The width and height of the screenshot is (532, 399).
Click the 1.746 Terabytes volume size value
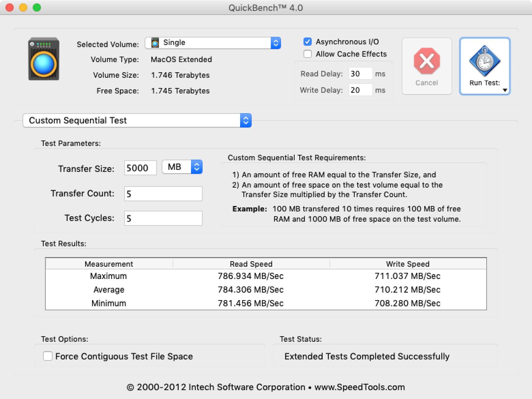point(180,75)
